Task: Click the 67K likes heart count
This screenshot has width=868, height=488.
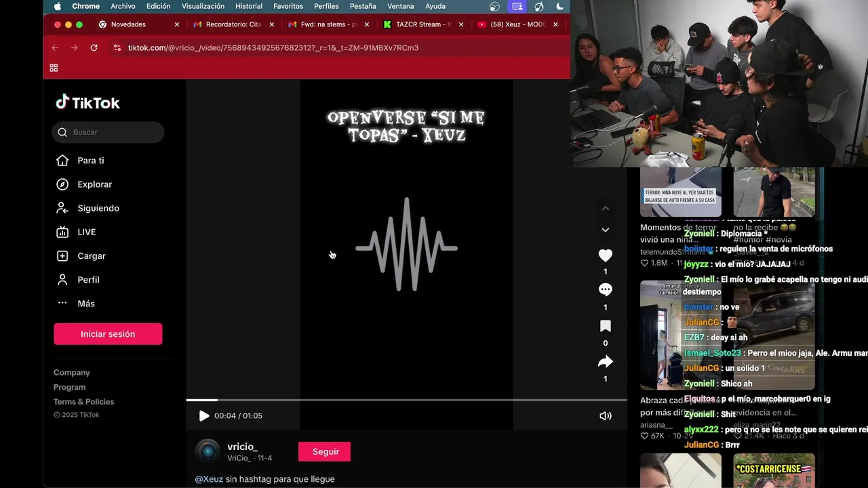Action: pyautogui.click(x=652, y=436)
